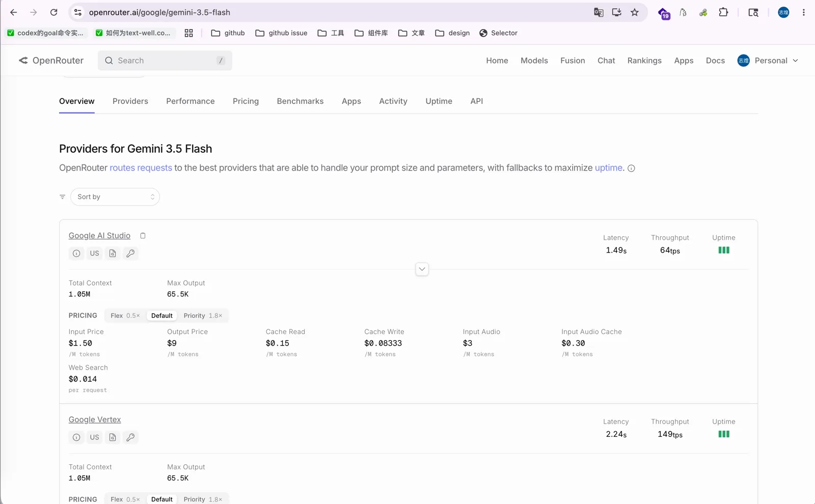Open the extension with the 19 badge
The width and height of the screenshot is (815, 504).
point(664,13)
